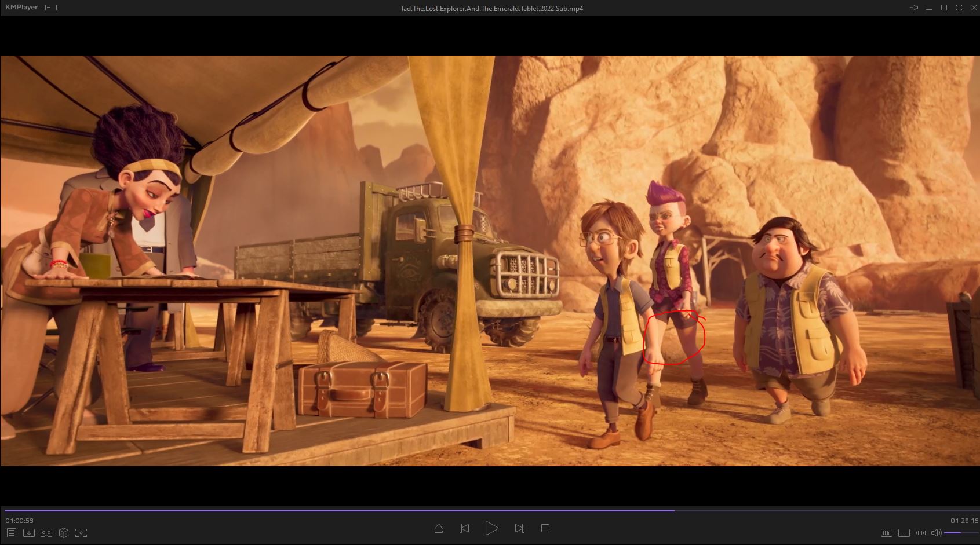Open the eject/open file button
980x545 pixels.
click(439, 528)
